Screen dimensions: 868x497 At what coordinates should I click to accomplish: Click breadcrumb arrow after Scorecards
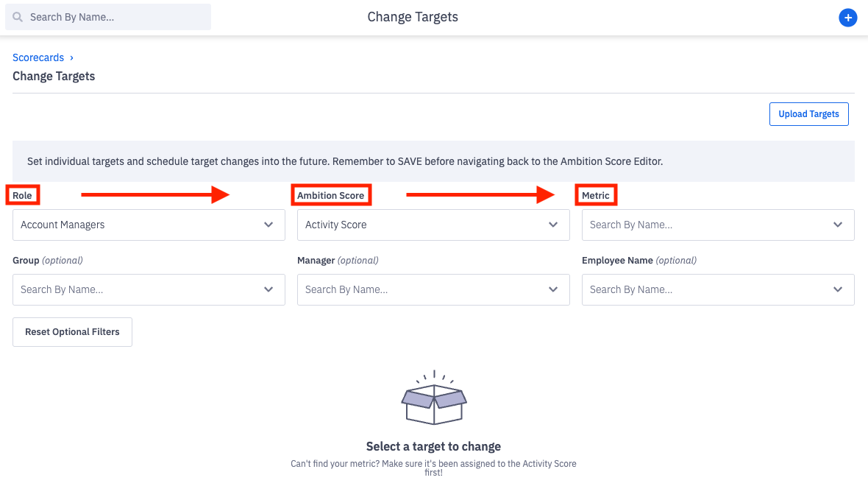click(x=71, y=57)
